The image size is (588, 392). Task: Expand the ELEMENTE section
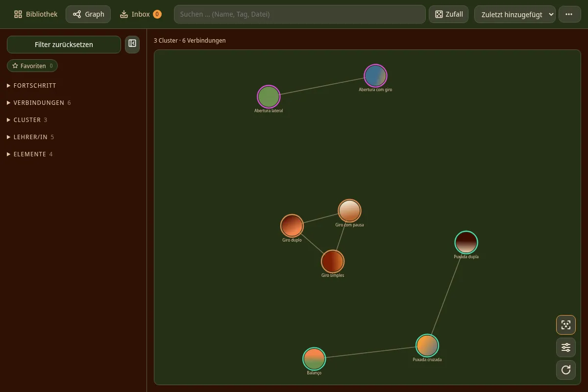point(30,154)
